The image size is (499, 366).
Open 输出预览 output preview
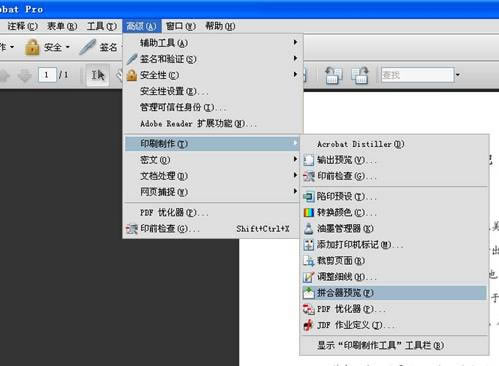pyautogui.click(x=394, y=160)
